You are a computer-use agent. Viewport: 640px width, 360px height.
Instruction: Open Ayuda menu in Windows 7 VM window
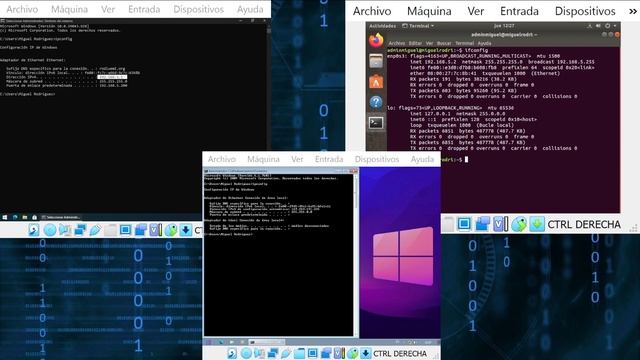[x=422, y=159]
